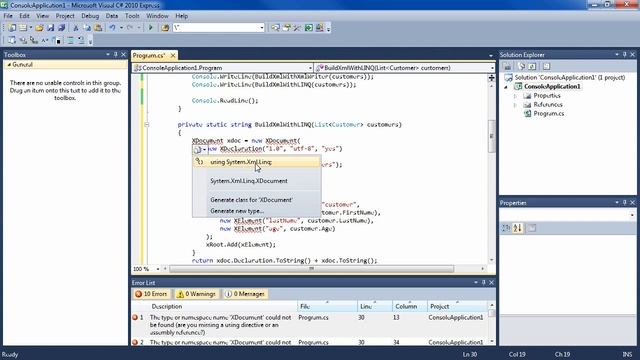Open the find combo box dropdown arrow
This screenshot has width=640, height=360.
click(262, 28)
